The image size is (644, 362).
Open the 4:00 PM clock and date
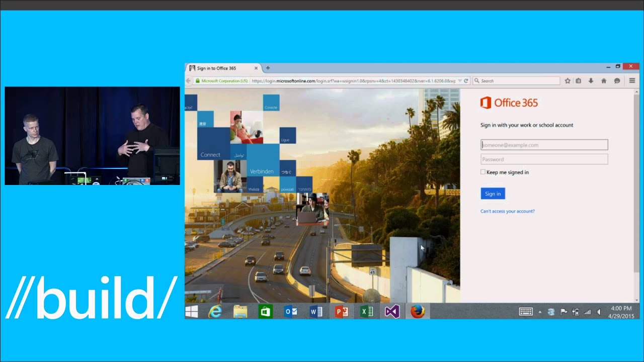(621, 312)
